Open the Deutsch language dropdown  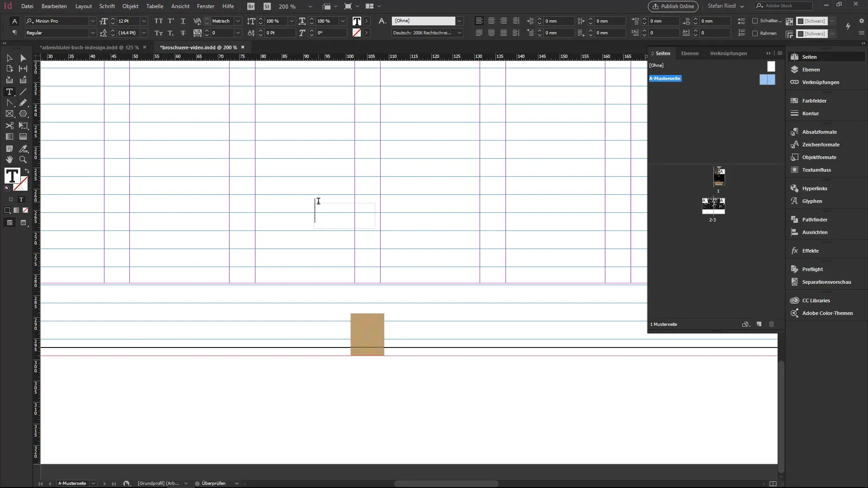(x=459, y=33)
